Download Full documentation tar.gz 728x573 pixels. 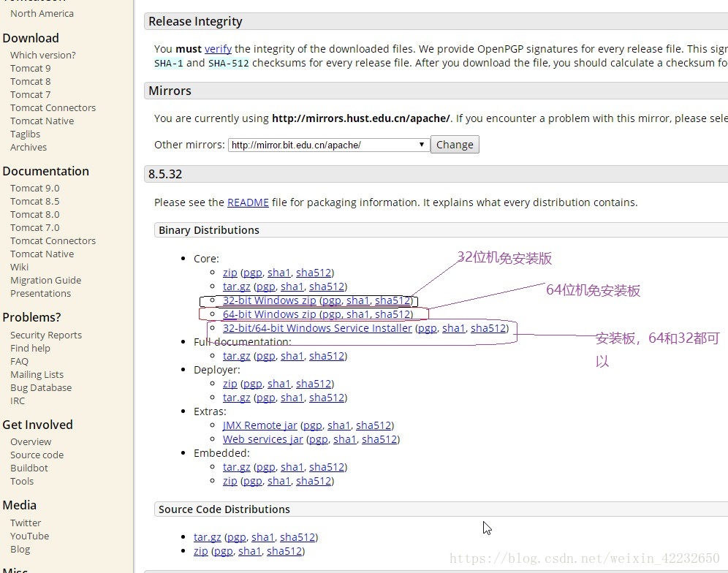tap(236, 356)
